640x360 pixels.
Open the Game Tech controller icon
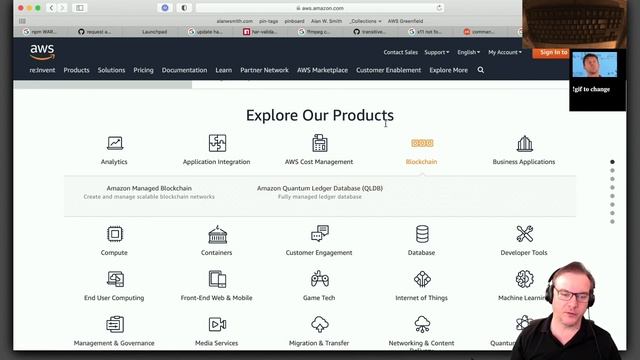click(x=320, y=279)
